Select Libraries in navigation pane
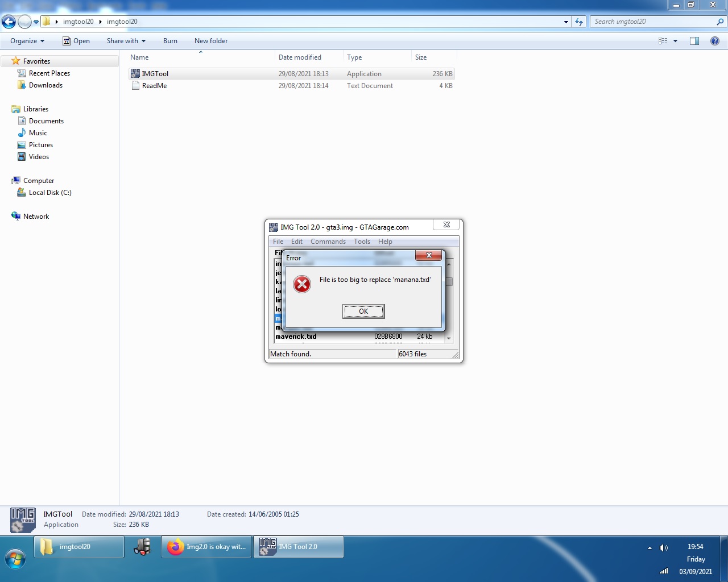Image resolution: width=728 pixels, height=582 pixels. [35, 109]
